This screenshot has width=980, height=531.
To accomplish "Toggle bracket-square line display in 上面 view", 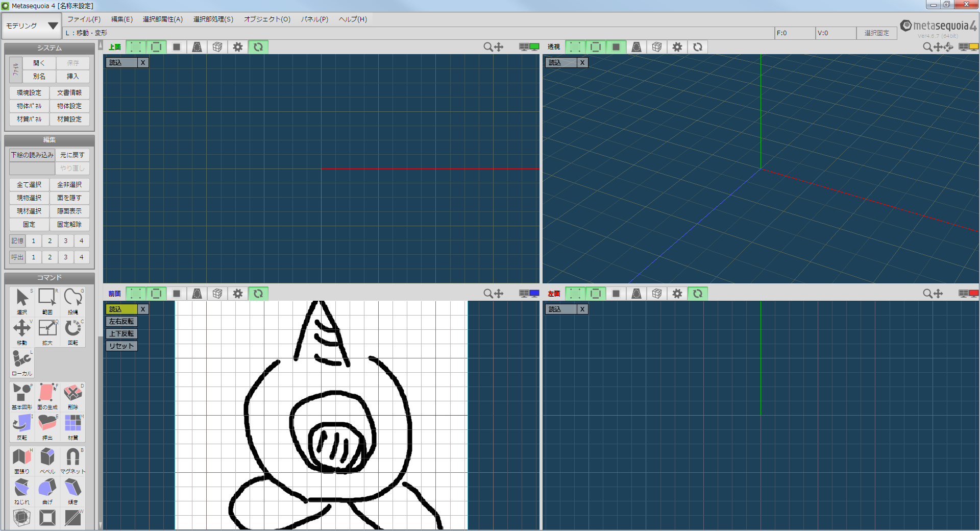I will [156, 47].
